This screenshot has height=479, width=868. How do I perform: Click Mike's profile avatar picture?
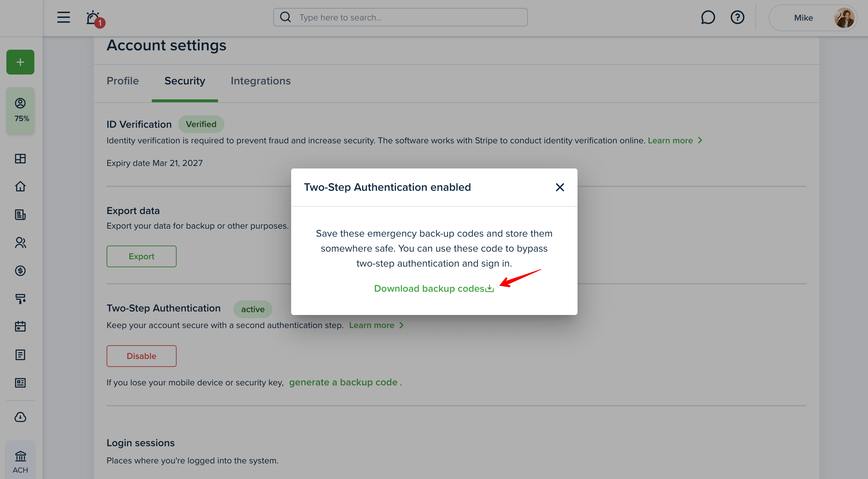(844, 18)
